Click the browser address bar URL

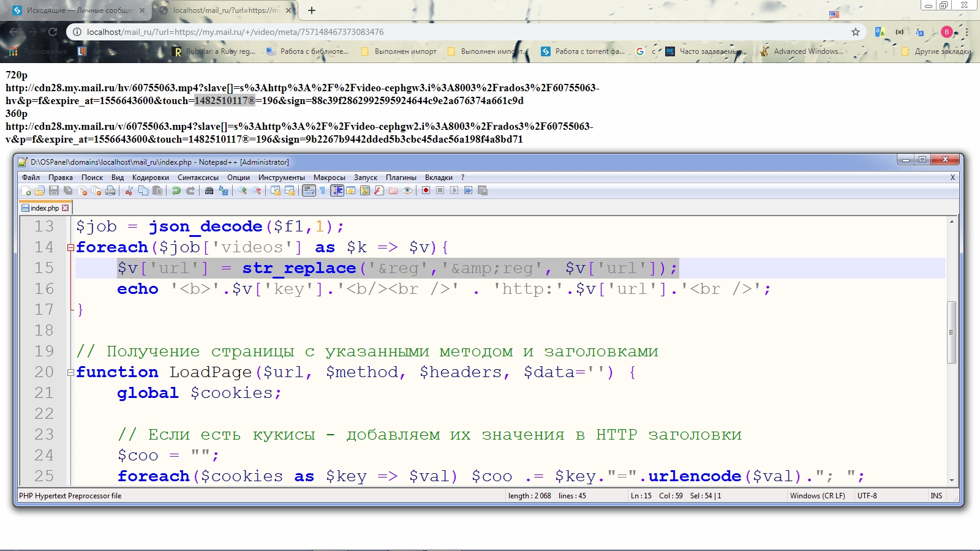pyautogui.click(x=235, y=32)
